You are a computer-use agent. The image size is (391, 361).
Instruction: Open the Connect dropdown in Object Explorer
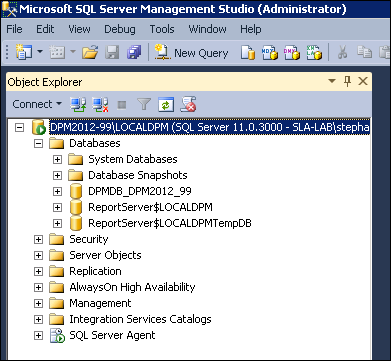click(x=37, y=104)
